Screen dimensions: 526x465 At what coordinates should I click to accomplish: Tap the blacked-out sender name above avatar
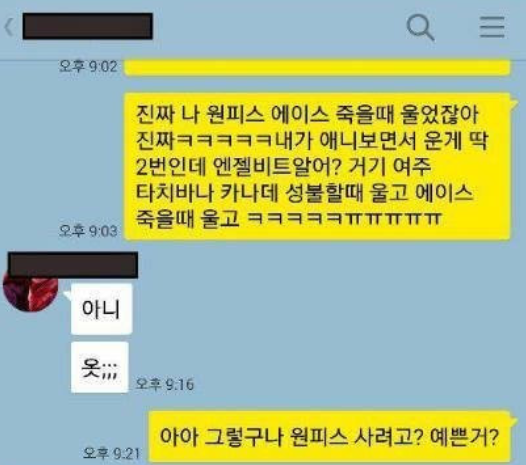(73, 265)
